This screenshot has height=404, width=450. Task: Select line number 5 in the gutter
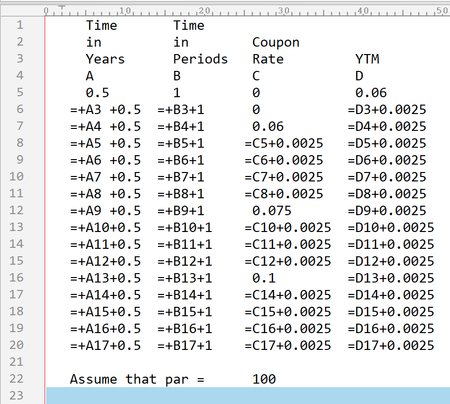tap(20, 92)
